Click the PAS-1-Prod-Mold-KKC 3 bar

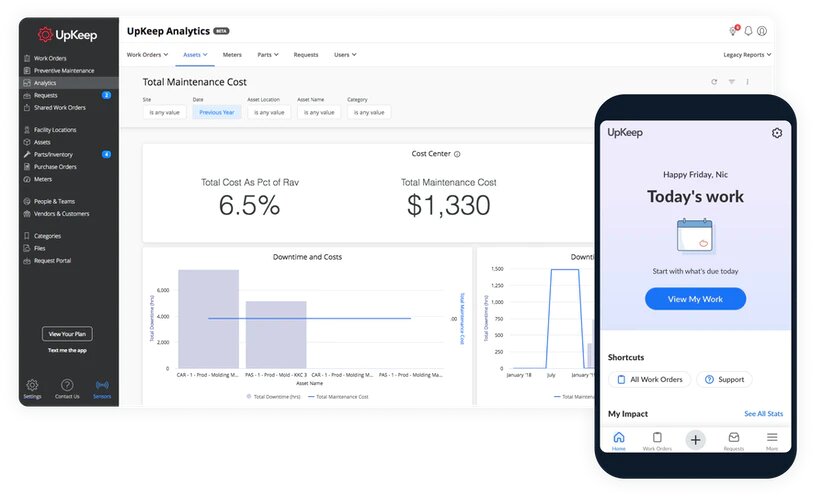coord(276,335)
